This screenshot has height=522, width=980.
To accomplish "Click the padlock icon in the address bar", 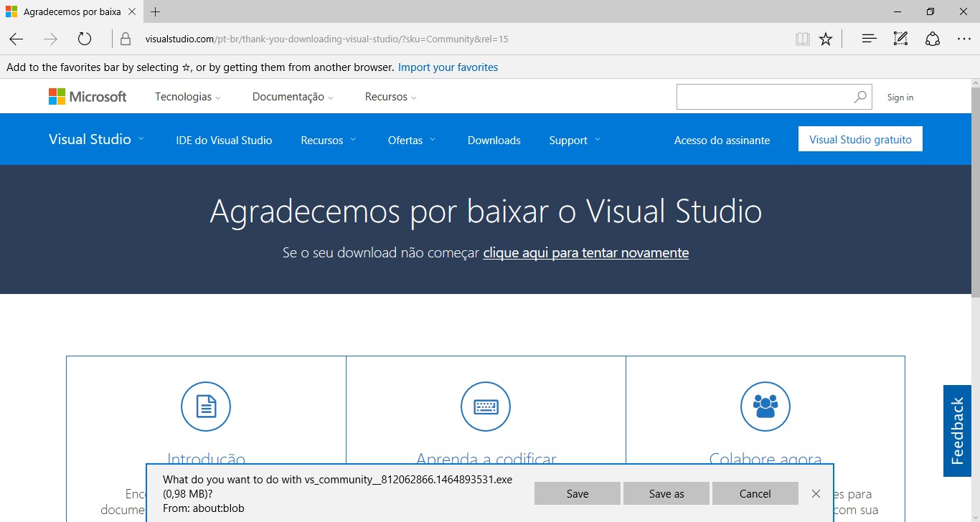I will [x=126, y=39].
